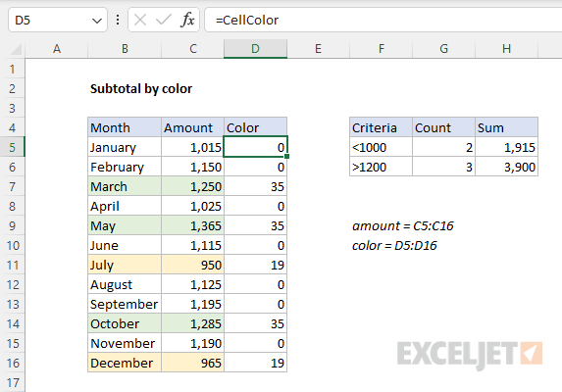Image resolution: width=562 pixels, height=392 pixels.
Task: Click the Criteria header cell
Action: point(381,127)
